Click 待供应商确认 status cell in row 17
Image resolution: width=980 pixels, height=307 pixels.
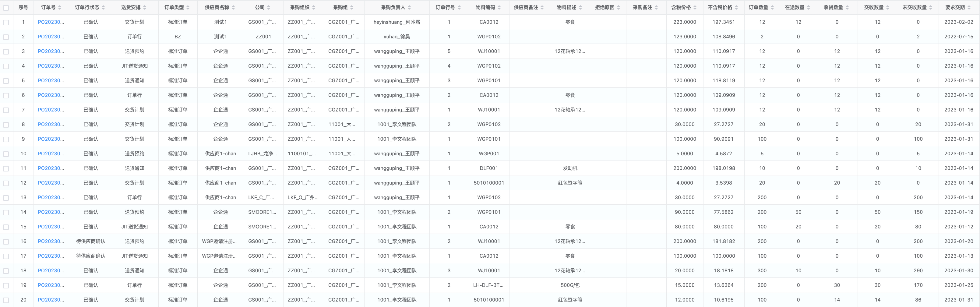[x=90, y=256]
